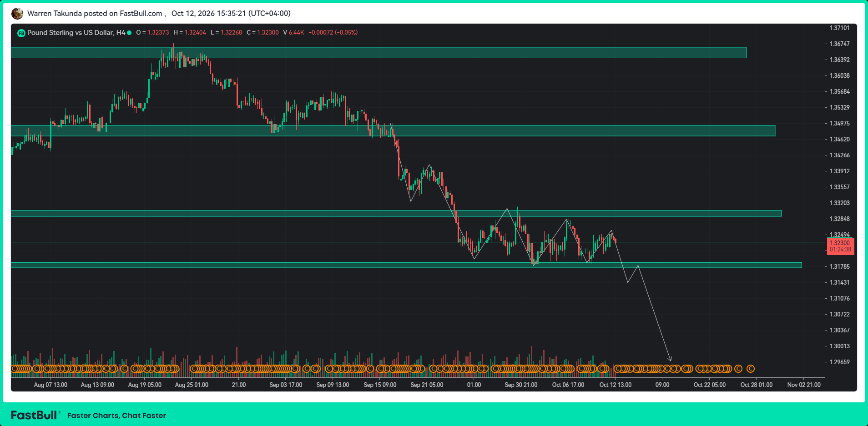Click Warren Takunda's profile avatar

point(17,14)
